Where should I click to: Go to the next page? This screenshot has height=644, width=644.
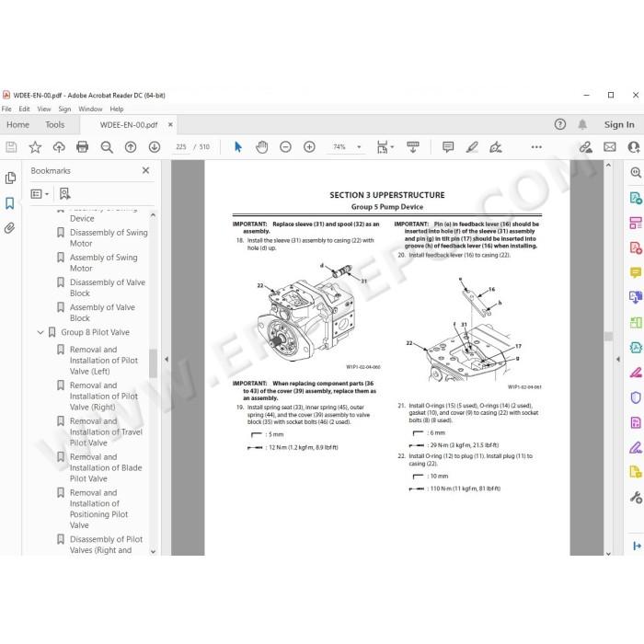(155, 147)
